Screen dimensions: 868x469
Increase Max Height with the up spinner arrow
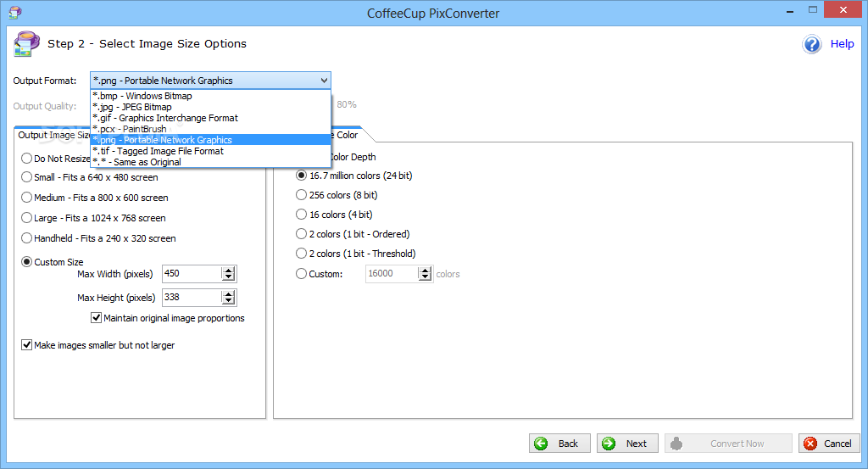click(228, 294)
